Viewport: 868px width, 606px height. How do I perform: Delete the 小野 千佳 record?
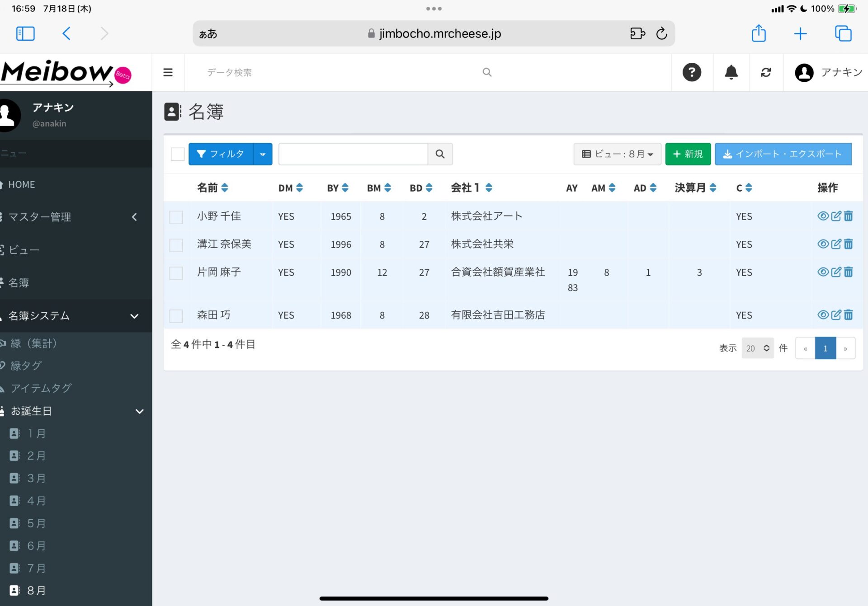(849, 216)
